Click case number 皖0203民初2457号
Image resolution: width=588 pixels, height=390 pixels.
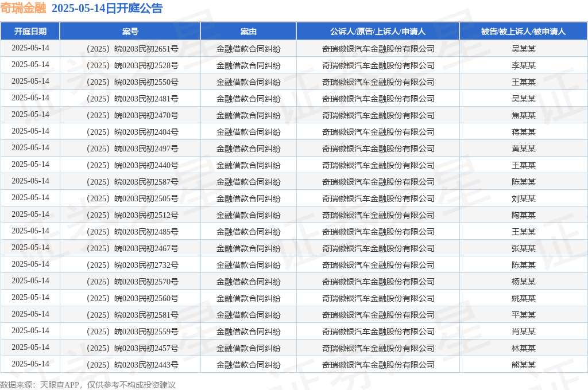pos(133,348)
